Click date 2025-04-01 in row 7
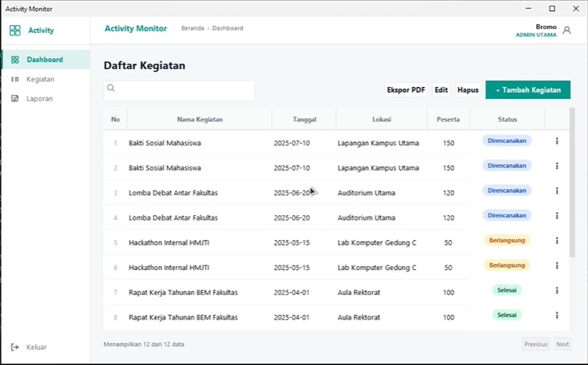The image size is (588, 365). pos(292,293)
